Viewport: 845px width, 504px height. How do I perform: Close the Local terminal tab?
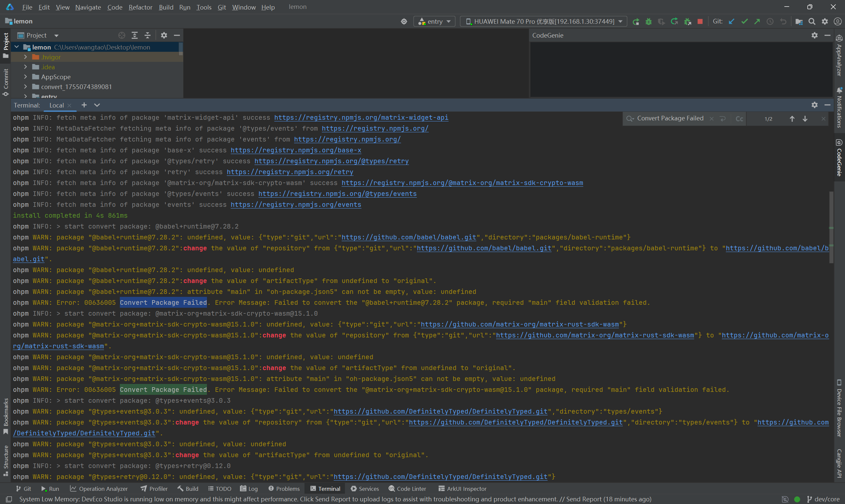69,105
